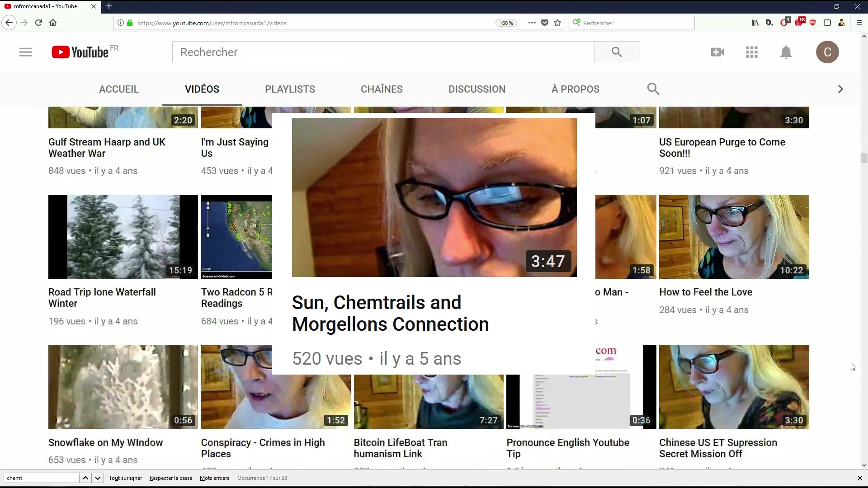Screen dimensions: 868x488
Task: Bookmark this page with the star icon
Action: tap(557, 23)
